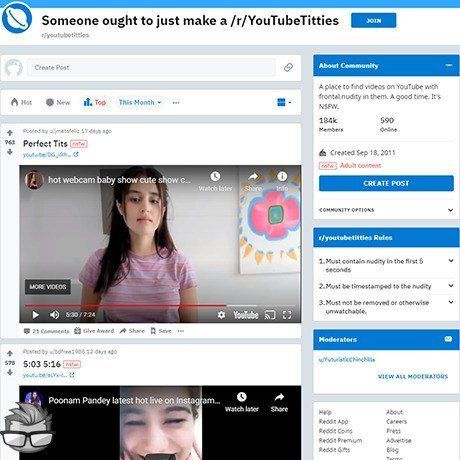Open the Reddit Premium footer link
Screen dimensions: 460x460
click(340, 440)
